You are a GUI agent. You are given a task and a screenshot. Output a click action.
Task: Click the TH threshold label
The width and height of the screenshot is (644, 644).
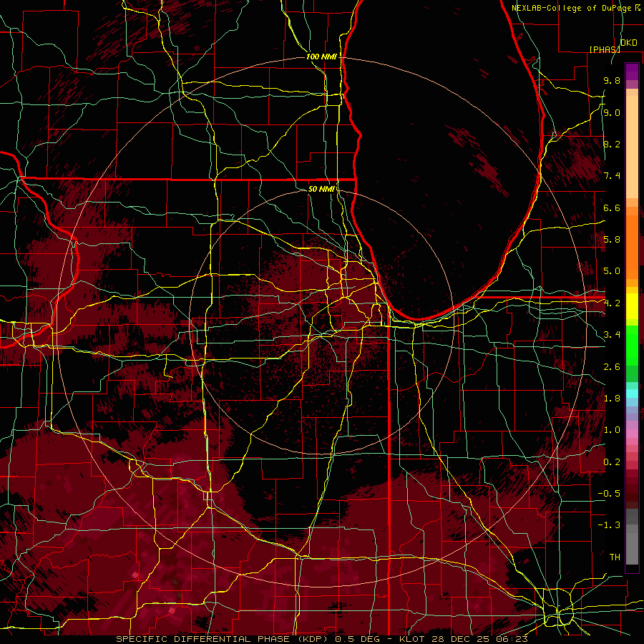(x=615, y=557)
